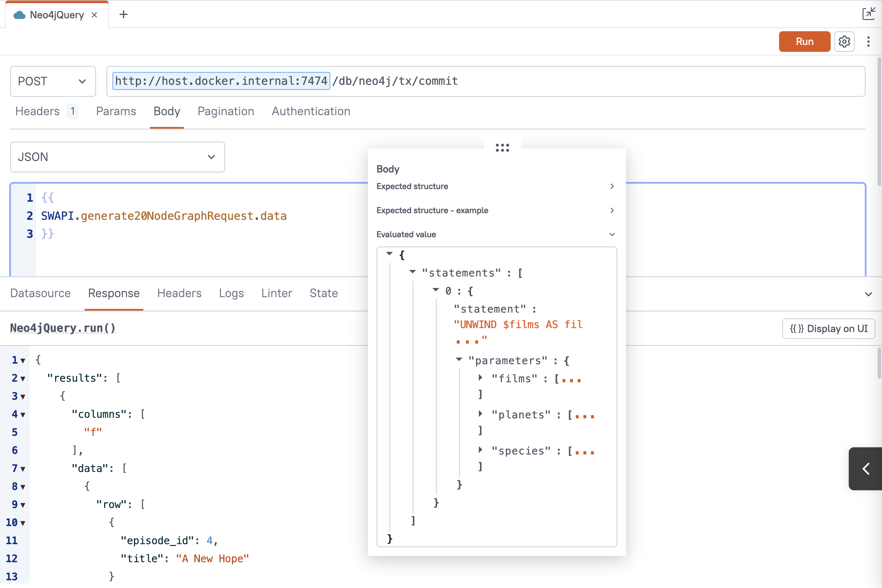882x588 pixels.
Task: Collapse the response pane chevron
Action: [868, 294]
